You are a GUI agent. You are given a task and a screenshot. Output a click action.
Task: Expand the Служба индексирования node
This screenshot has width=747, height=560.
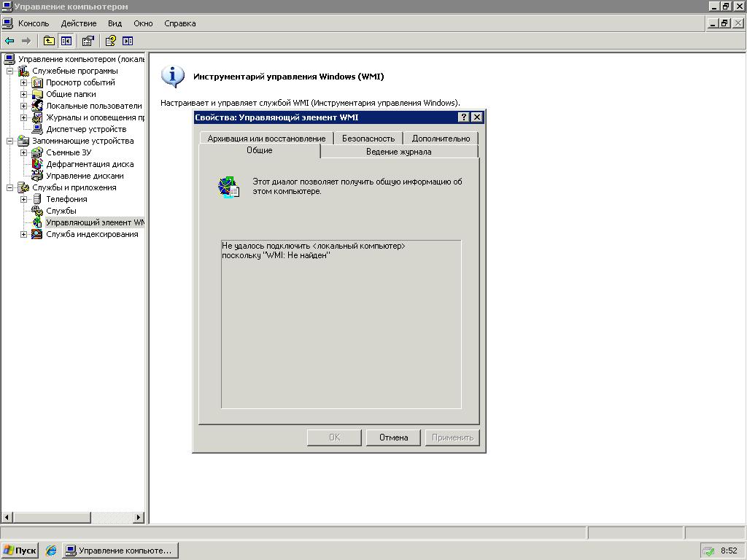click(x=23, y=234)
